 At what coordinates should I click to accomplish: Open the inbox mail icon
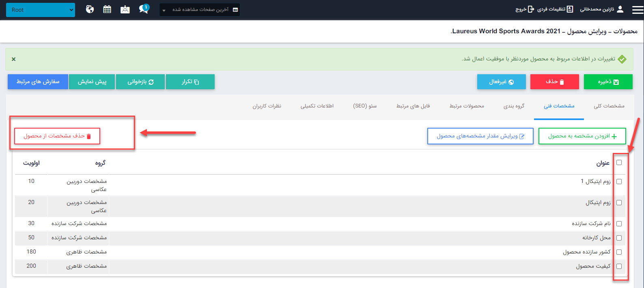(x=125, y=9)
